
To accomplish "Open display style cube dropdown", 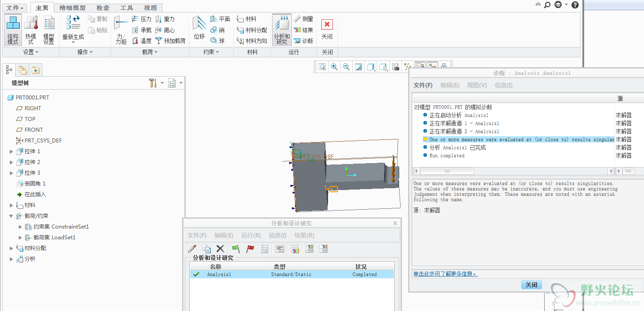I will pyautogui.click(x=371, y=67).
